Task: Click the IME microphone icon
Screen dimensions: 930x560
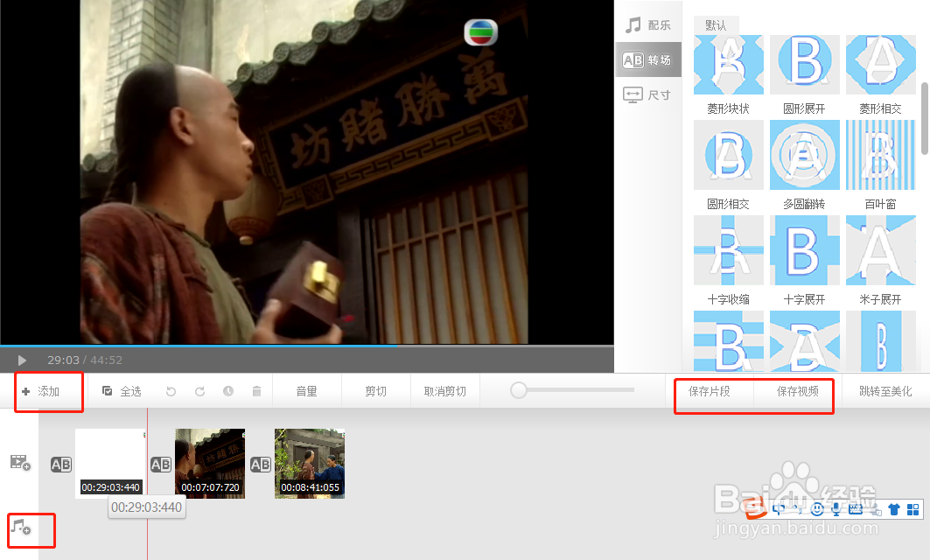Action: click(836, 509)
